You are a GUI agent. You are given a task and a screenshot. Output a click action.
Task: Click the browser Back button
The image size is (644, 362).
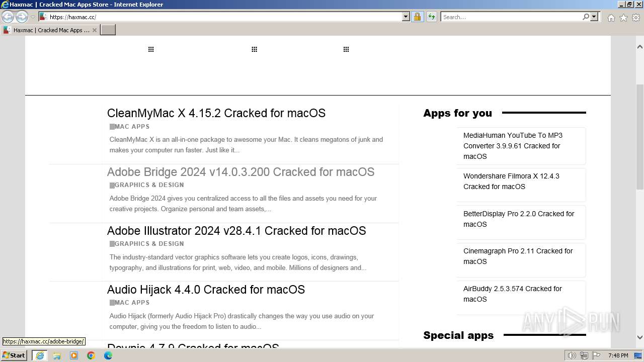[8, 17]
